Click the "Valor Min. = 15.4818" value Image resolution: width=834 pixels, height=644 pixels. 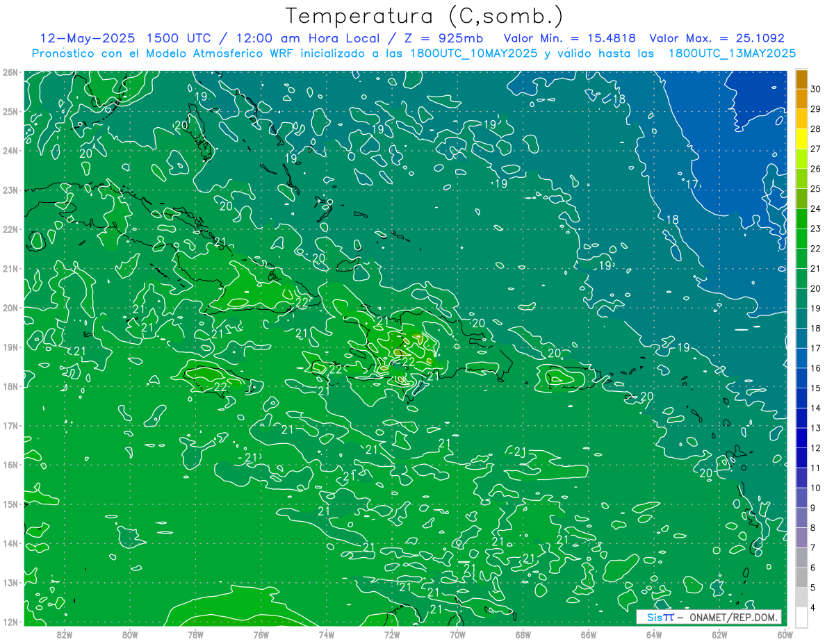[570, 38]
